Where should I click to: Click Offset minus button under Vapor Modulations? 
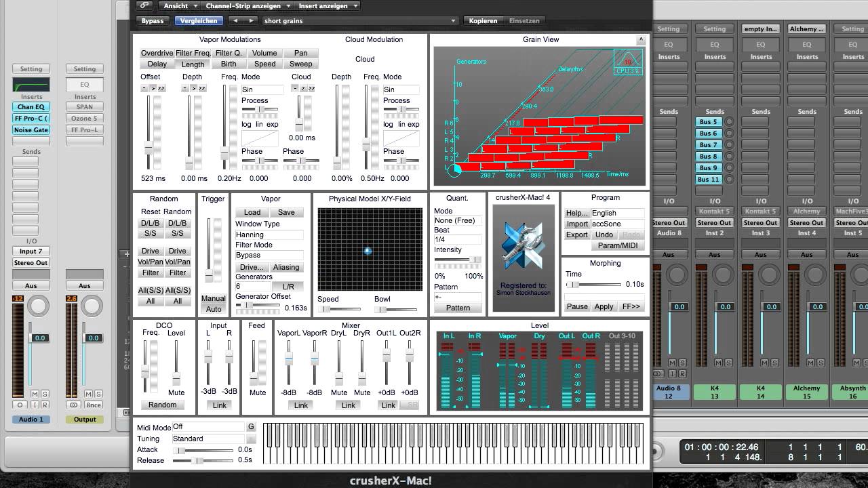coord(144,88)
